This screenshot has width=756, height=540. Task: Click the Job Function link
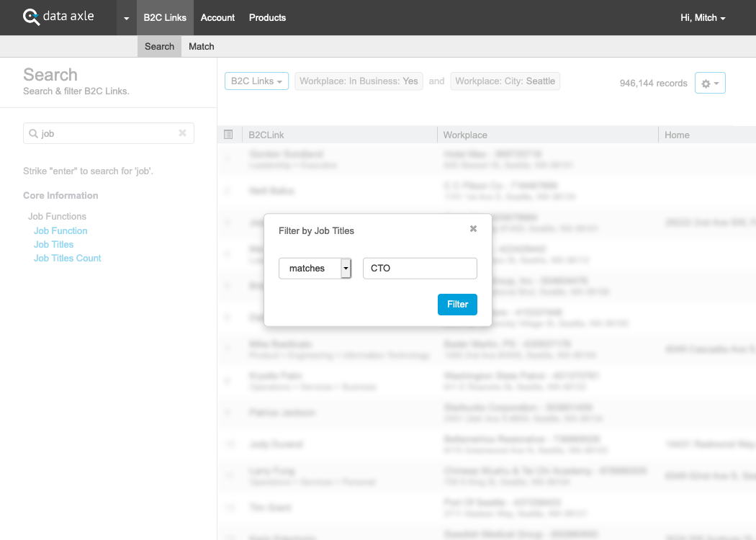[60, 231]
